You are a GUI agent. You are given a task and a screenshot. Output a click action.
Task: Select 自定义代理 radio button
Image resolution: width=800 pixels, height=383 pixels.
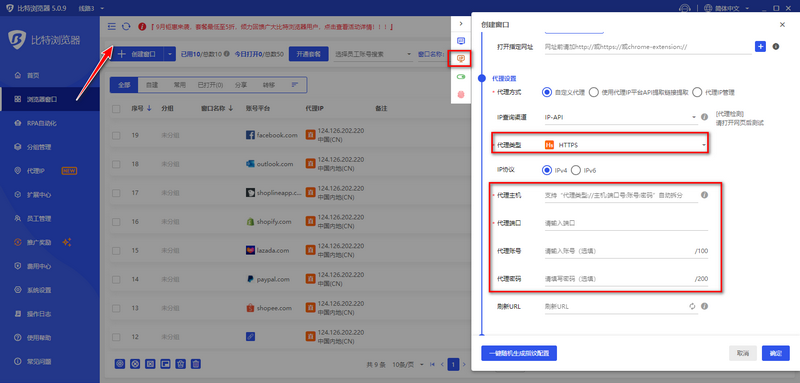[x=547, y=92]
